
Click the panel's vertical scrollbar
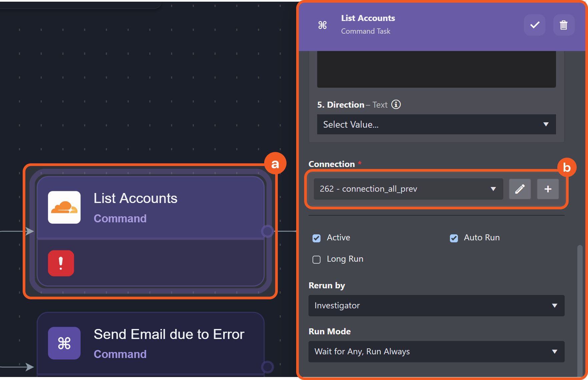point(580,310)
